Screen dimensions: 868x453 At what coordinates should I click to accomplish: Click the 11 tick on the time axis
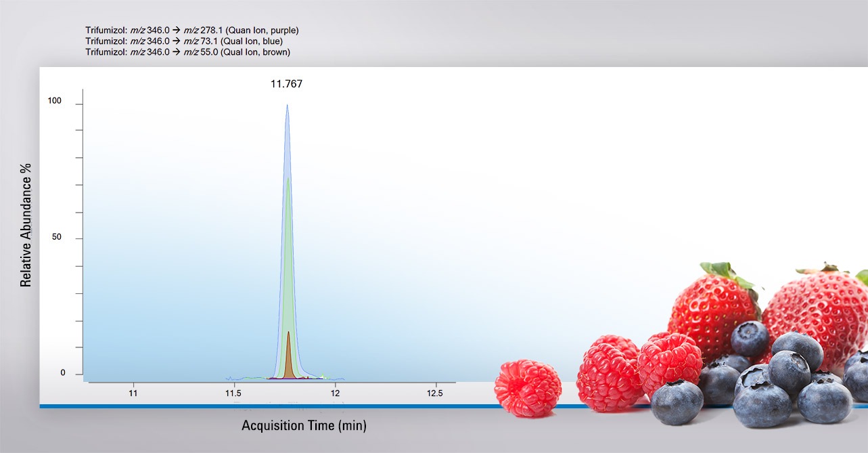coord(133,393)
